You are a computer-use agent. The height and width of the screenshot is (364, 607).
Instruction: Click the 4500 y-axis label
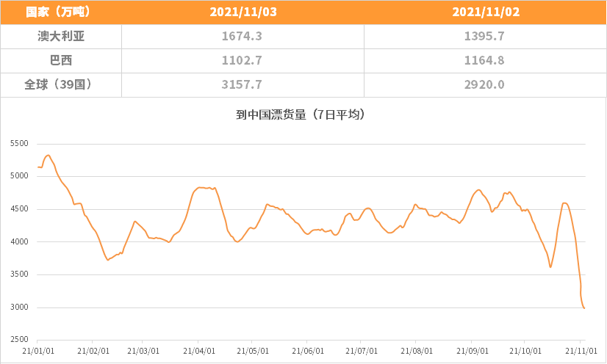click(19, 208)
